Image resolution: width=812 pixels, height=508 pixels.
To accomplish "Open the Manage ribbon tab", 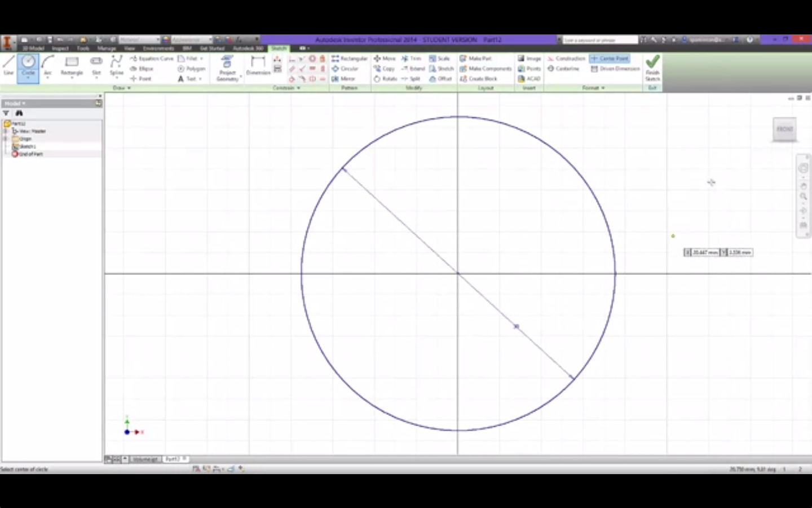I will click(x=107, y=49).
